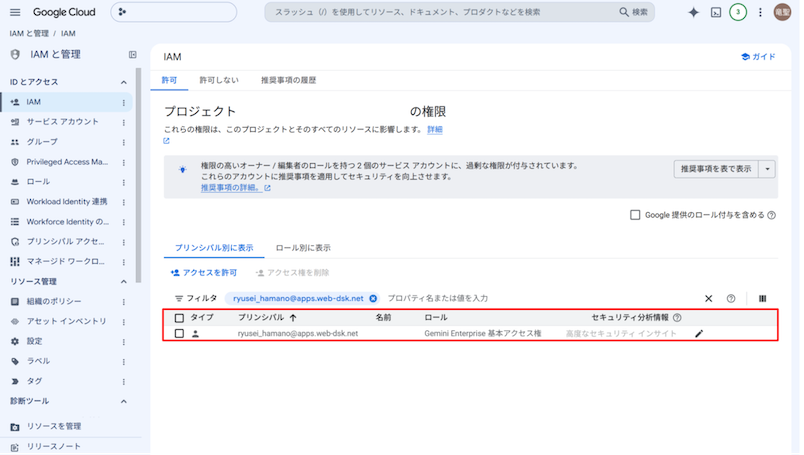Click three-dot menu beside IAM sidebar item
This screenshot has height=455, width=804.
coord(124,103)
